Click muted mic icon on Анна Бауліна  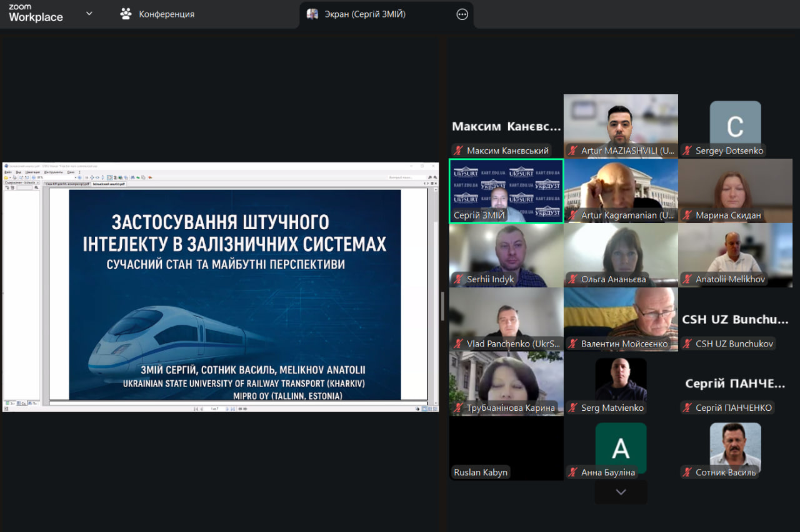point(573,472)
